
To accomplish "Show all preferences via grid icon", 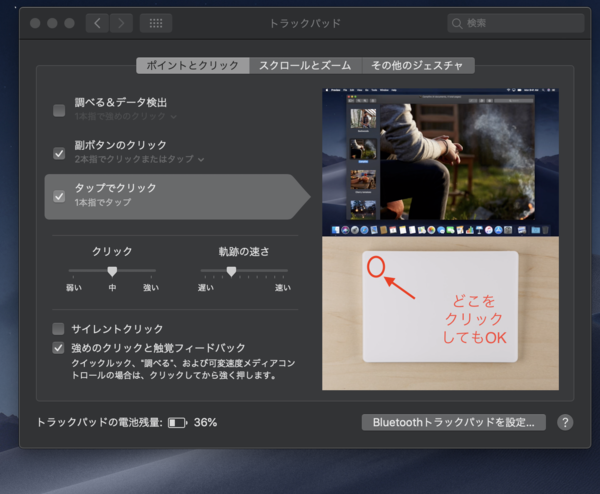I will point(155,22).
